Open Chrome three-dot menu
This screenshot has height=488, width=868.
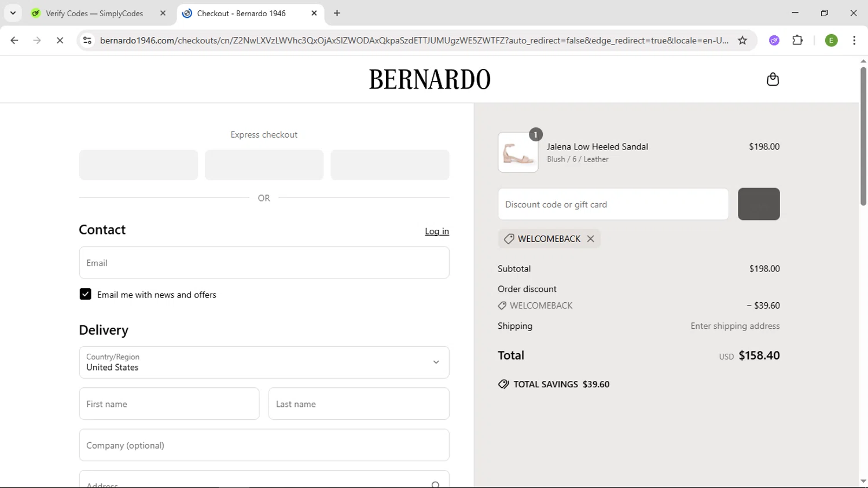(x=854, y=40)
